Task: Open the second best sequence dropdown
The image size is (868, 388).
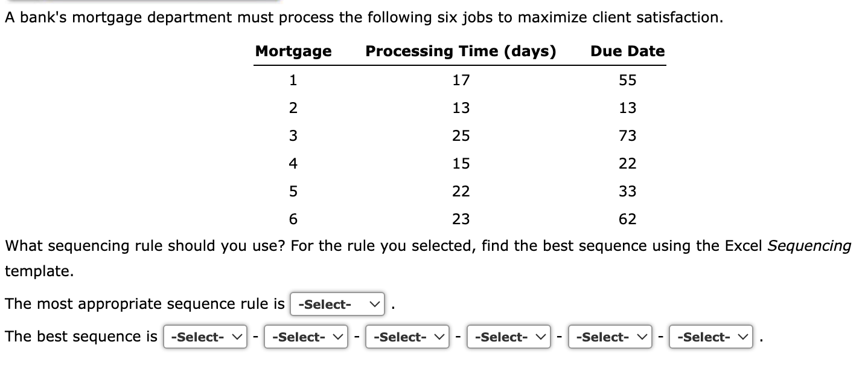Action: (x=306, y=337)
